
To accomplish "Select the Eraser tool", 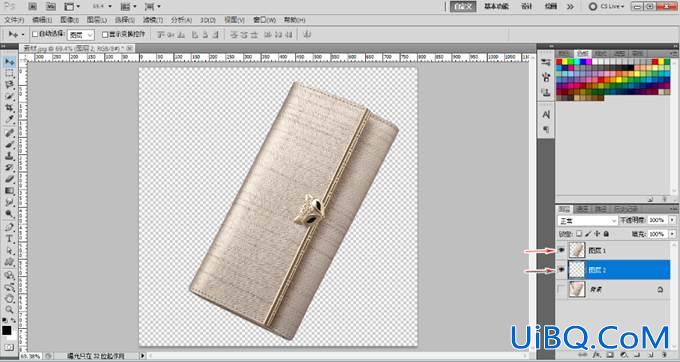I will [x=9, y=179].
